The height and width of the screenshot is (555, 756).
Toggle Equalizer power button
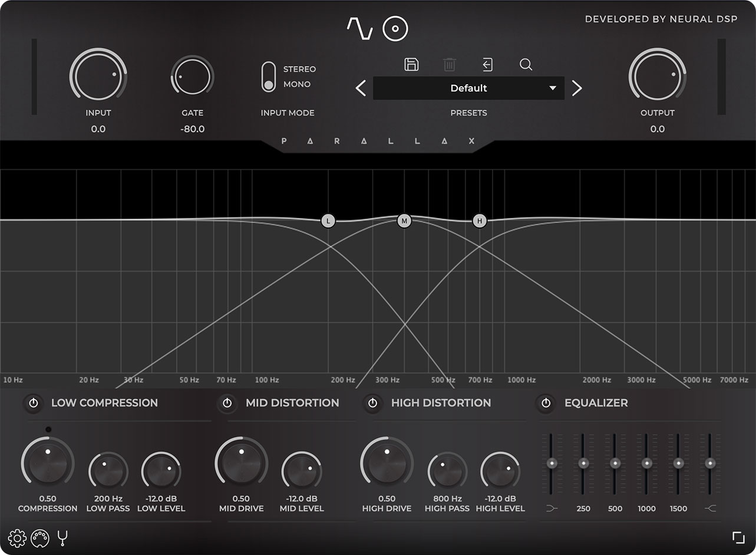click(x=546, y=404)
